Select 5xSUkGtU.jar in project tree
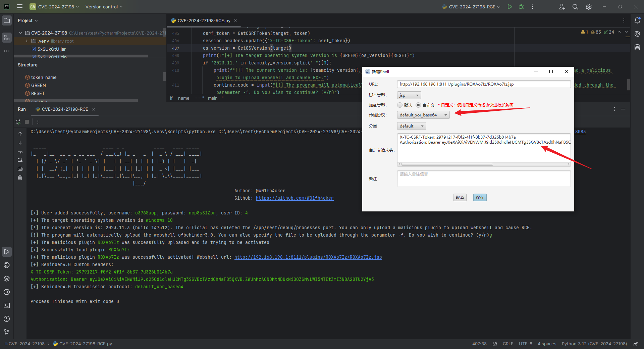The image size is (644, 349). [x=52, y=49]
